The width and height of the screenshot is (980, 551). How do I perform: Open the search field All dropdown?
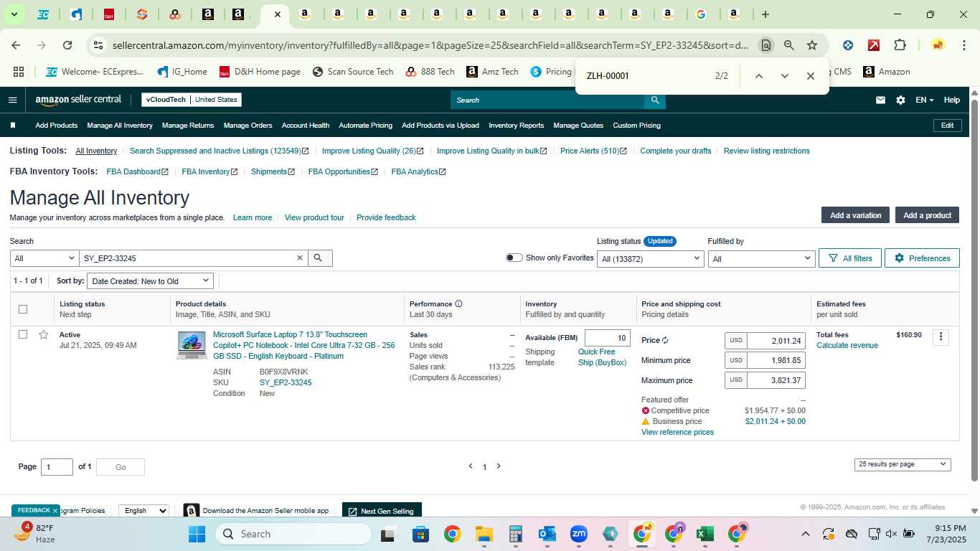point(44,258)
